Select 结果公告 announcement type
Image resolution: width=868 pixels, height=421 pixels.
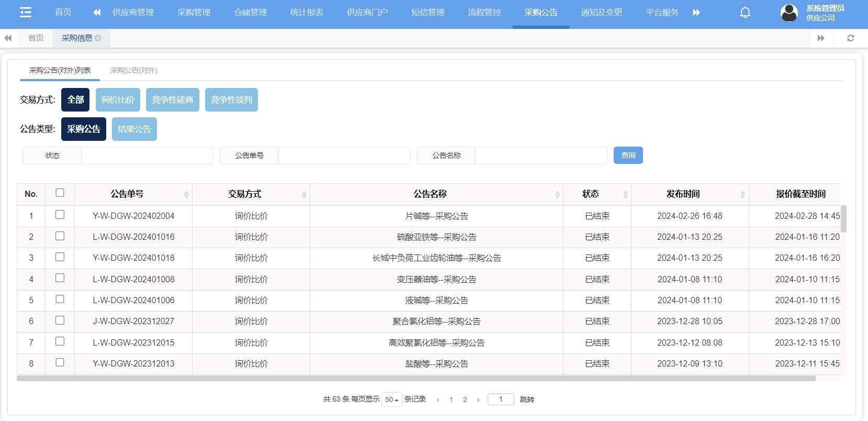click(134, 129)
